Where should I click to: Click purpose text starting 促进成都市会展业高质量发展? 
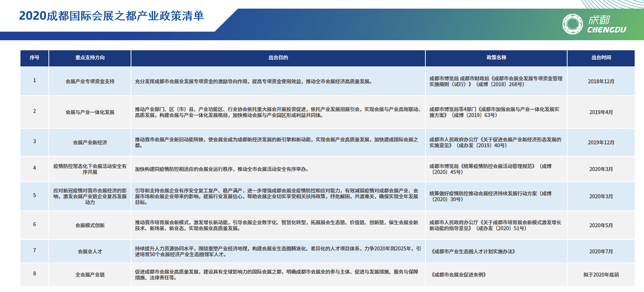pos(276,275)
